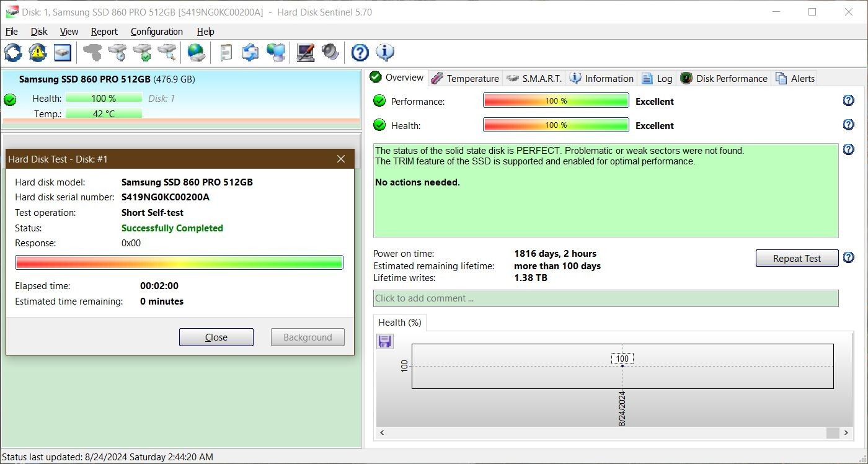Image resolution: width=868 pixels, height=464 pixels.
Task: Click Close in Hard Disk Test dialog
Action: [216, 337]
